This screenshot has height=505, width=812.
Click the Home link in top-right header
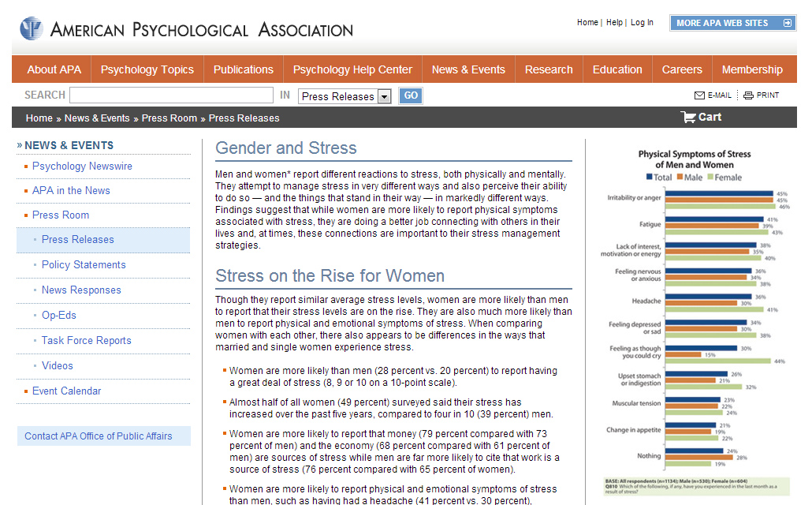click(587, 22)
